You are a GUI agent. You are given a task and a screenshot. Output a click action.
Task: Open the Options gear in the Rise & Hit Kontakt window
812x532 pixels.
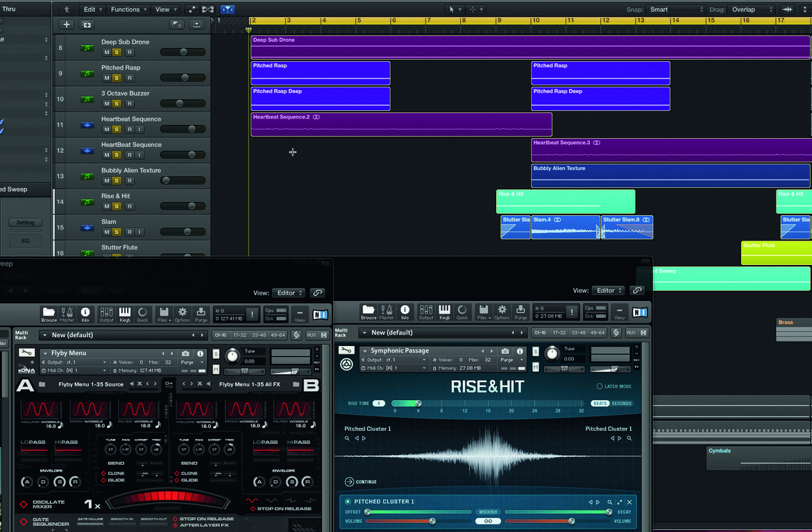pyautogui.click(x=502, y=312)
